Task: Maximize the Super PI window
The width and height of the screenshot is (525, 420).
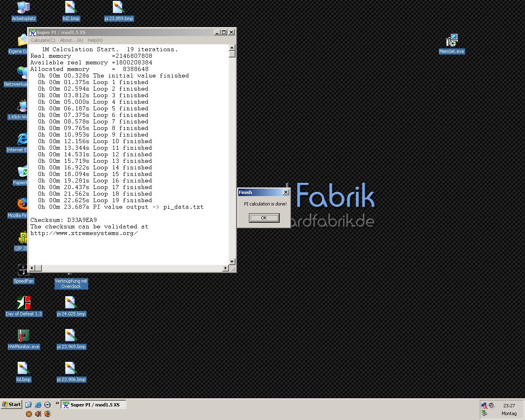Action: [224, 32]
